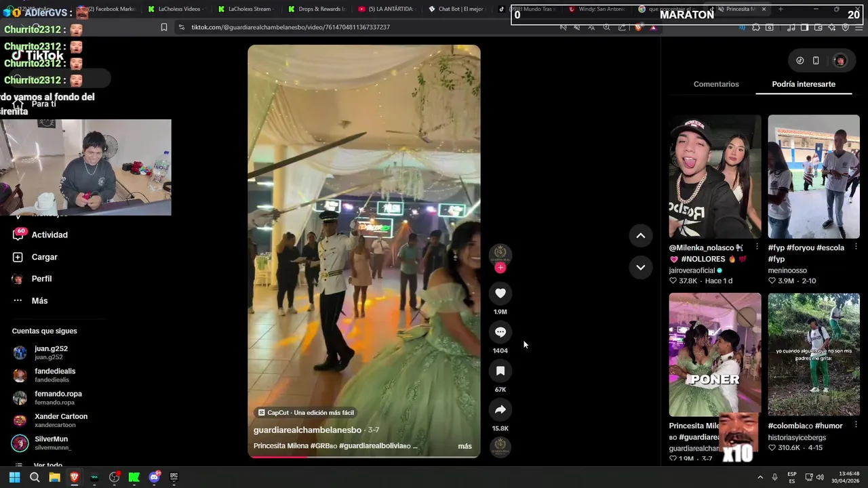Switch to Windy: San Antonio tab
Image resolution: width=868 pixels, height=488 pixels.
(597, 9)
